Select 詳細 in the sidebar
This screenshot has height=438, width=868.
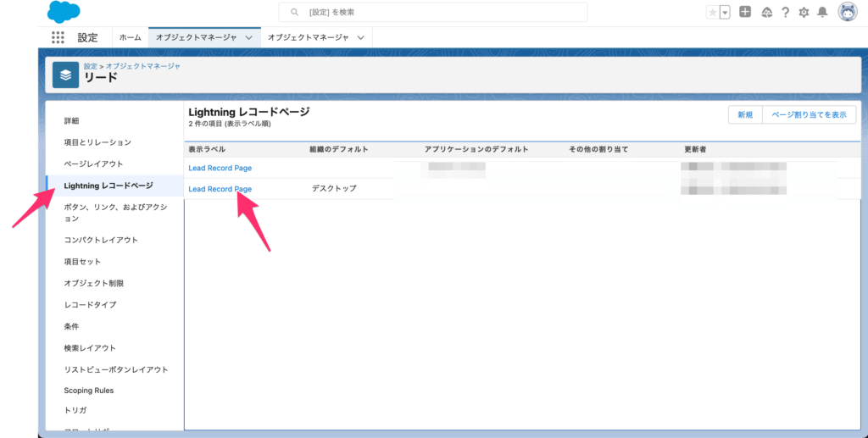coord(71,120)
